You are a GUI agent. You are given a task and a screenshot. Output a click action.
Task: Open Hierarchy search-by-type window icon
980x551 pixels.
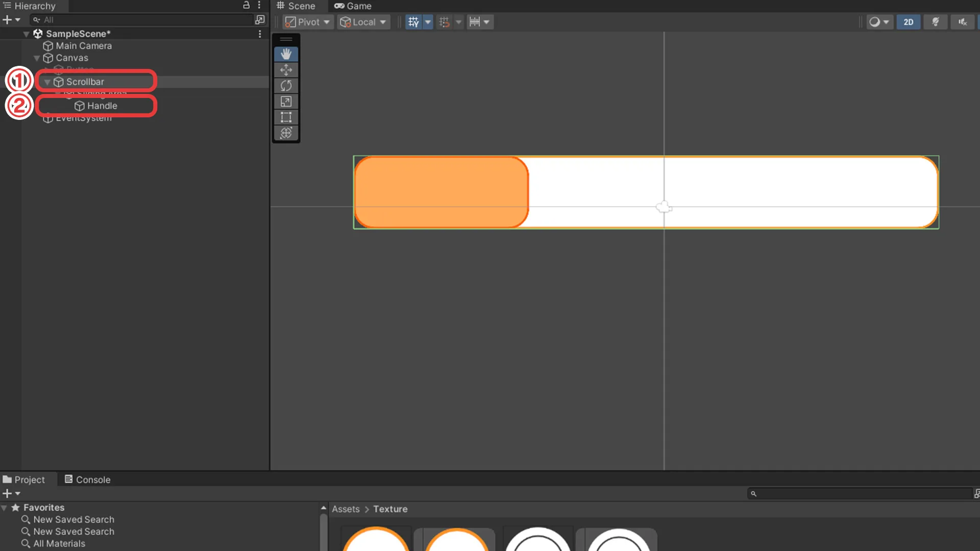[x=260, y=19]
